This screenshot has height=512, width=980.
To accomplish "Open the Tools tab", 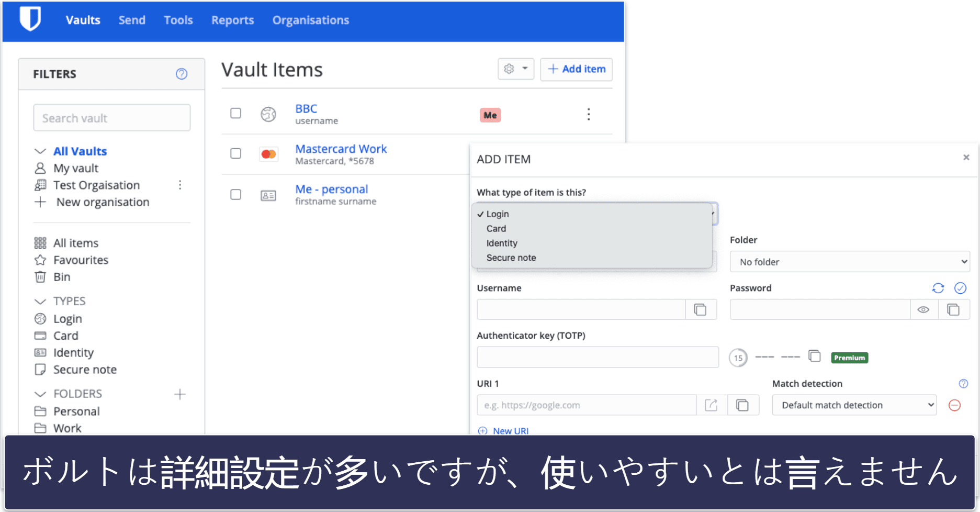I will click(x=178, y=20).
